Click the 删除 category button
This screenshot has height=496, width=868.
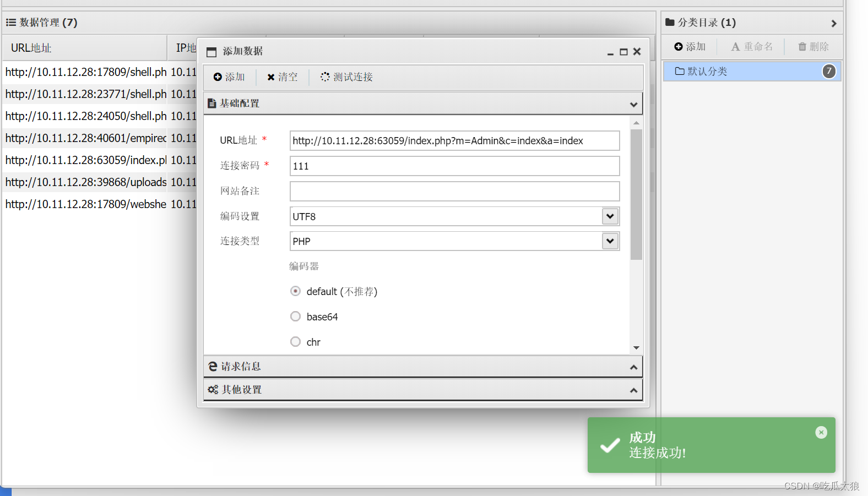point(813,47)
